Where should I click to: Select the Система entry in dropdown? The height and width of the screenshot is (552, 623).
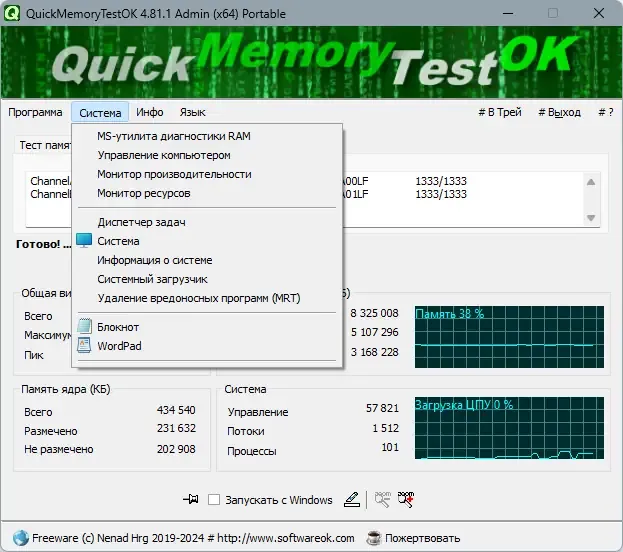pyautogui.click(x=207, y=241)
